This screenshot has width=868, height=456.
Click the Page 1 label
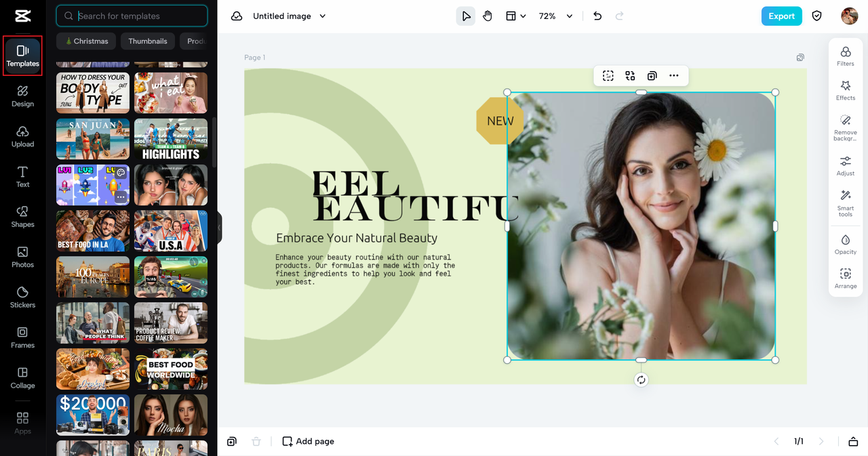click(255, 58)
